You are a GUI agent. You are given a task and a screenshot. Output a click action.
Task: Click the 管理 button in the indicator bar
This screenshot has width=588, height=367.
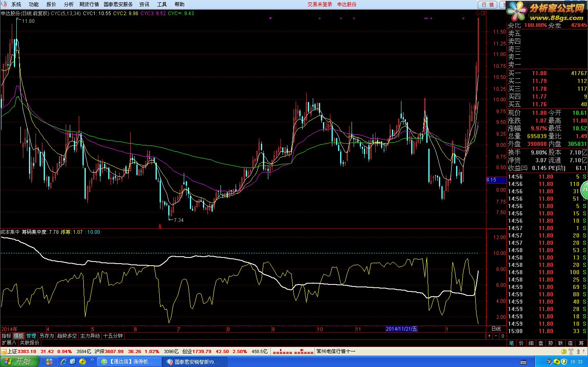(31, 336)
